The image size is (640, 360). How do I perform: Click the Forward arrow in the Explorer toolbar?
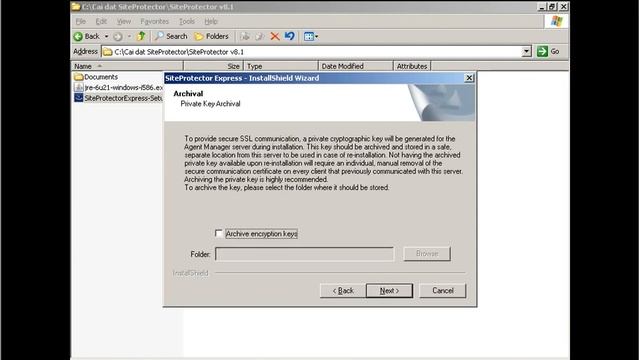[118, 37]
